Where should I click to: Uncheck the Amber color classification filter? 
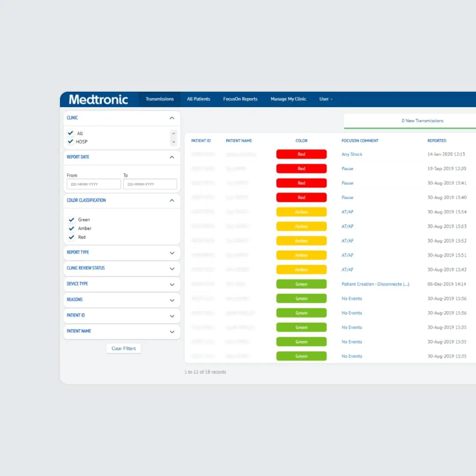point(71,228)
